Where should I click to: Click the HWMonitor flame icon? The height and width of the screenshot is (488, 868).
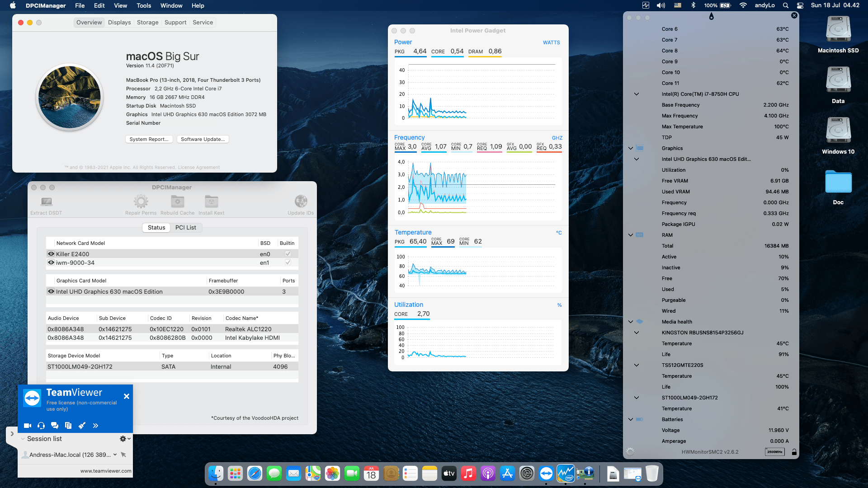[x=711, y=17]
